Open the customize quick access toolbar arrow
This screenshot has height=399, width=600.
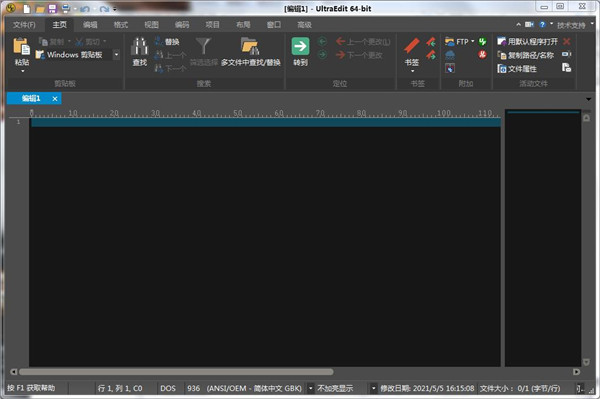[114, 9]
